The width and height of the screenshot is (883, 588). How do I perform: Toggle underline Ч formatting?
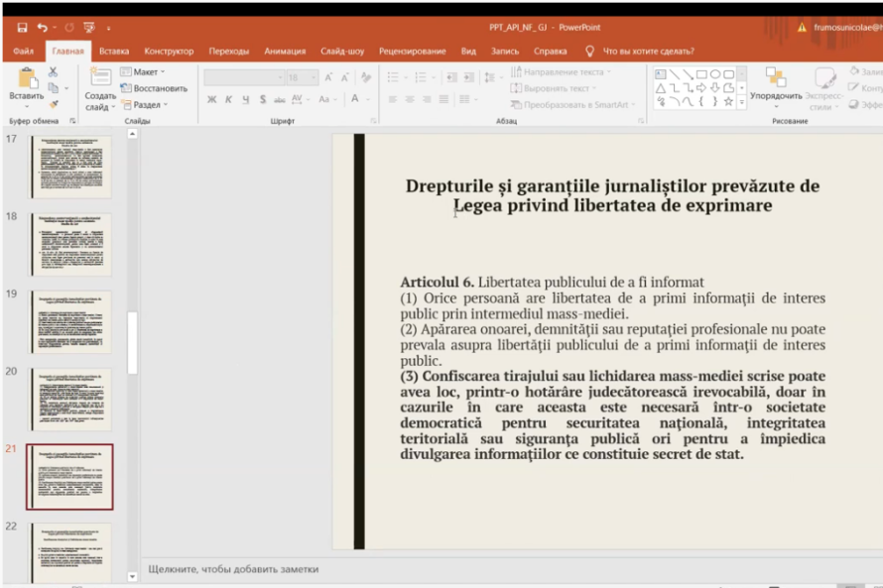click(246, 99)
